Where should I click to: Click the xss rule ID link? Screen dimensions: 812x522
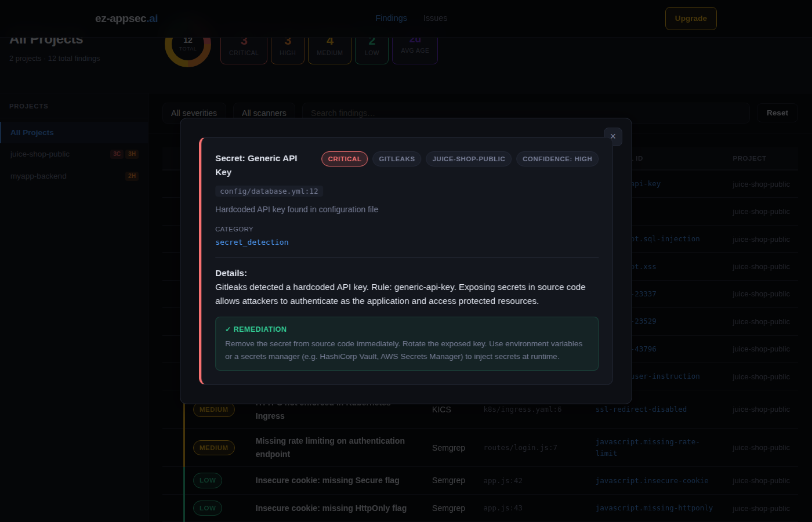point(644,267)
